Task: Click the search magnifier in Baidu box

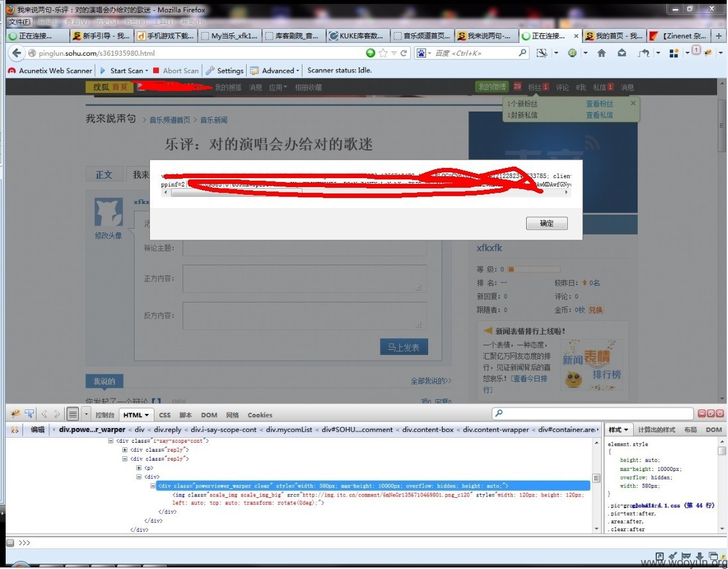Action: tap(522, 53)
